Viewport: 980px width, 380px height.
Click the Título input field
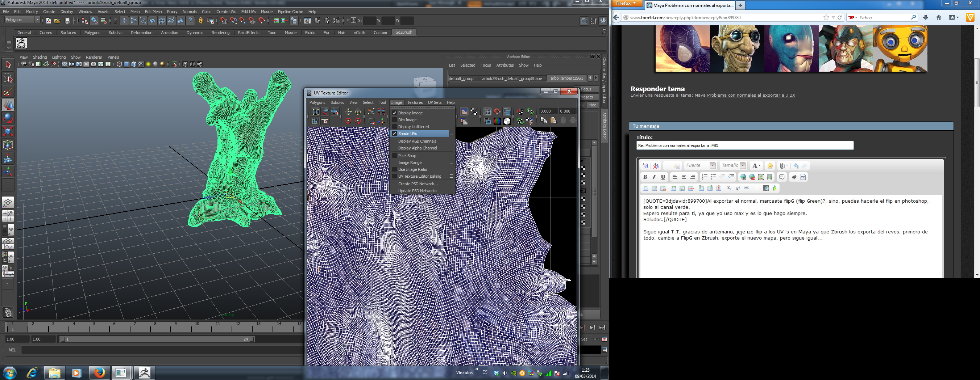744,145
